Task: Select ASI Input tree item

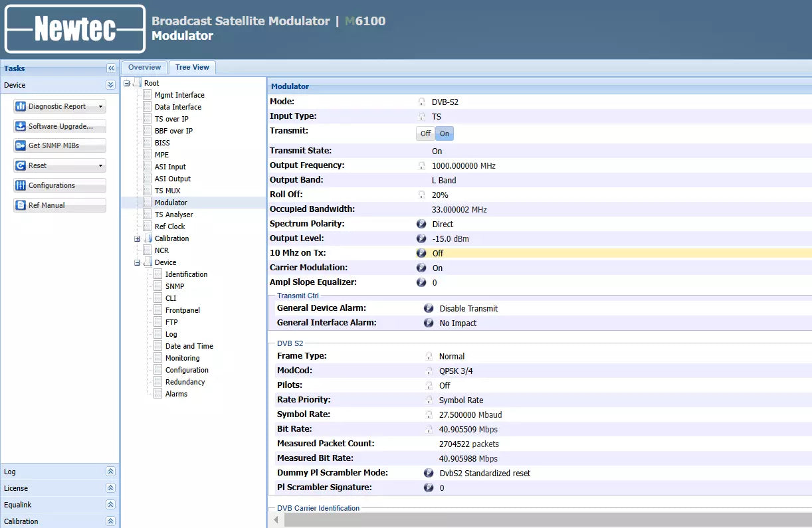Action: pyautogui.click(x=170, y=167)
